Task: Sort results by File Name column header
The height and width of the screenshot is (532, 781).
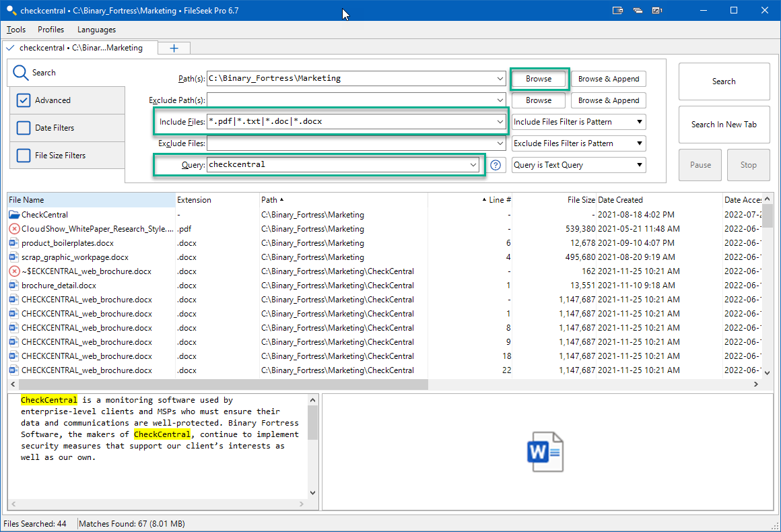Action: point(91,200)
